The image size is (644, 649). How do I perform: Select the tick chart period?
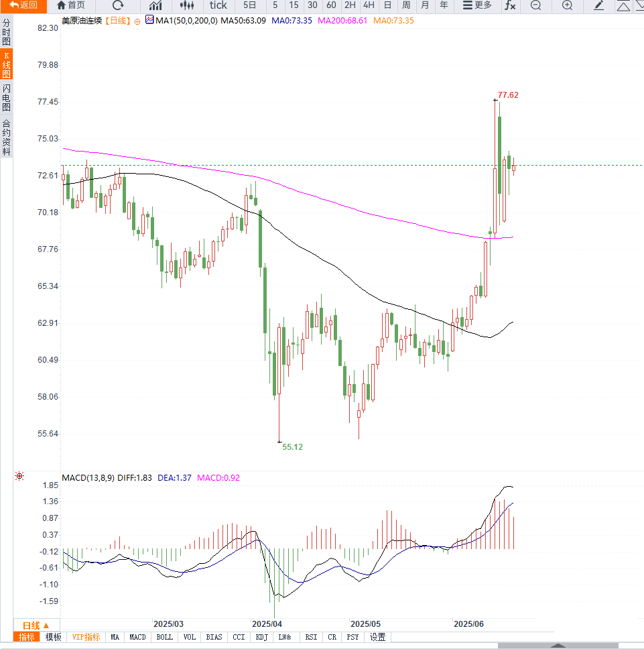218,5
